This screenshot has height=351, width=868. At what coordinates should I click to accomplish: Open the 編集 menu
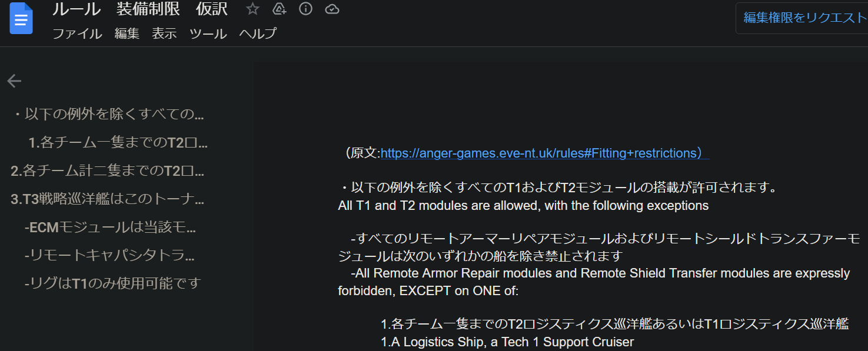[x=127, y=34]
